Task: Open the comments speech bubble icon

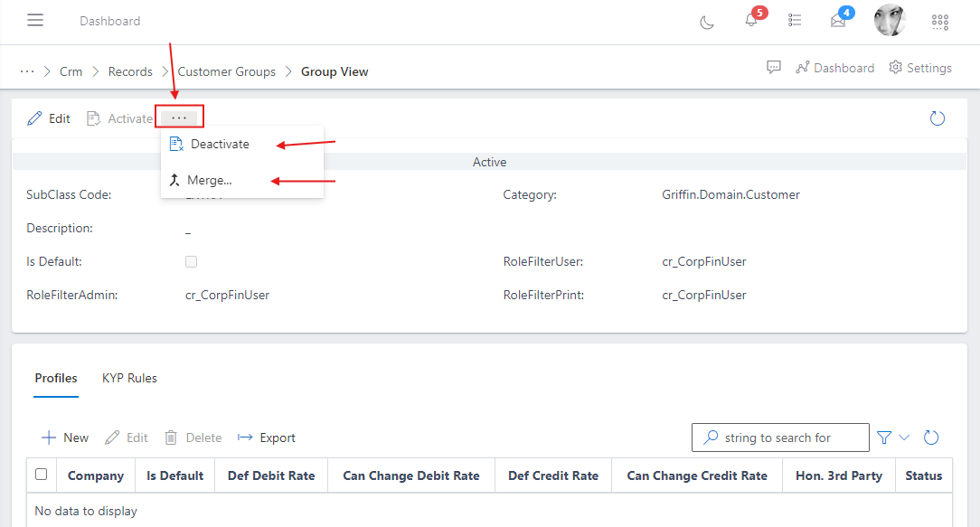Action: (775, 67)
